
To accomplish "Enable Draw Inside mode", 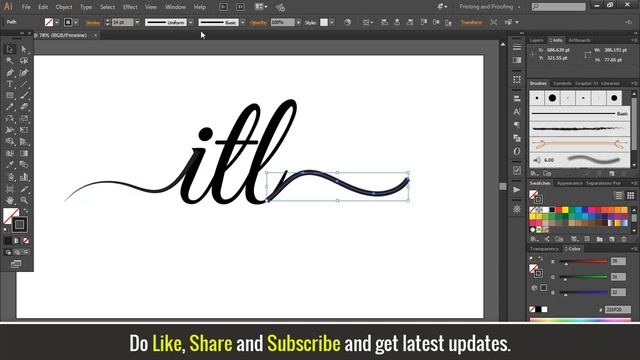I will click(x=26, y=252).
